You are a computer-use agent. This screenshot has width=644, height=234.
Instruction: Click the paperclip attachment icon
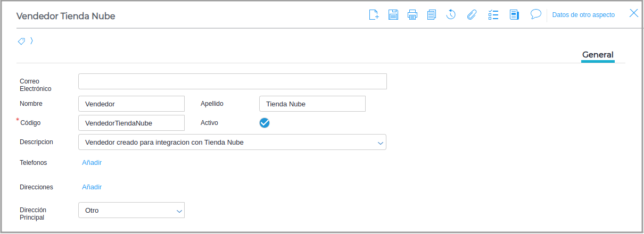coord(472,14)
